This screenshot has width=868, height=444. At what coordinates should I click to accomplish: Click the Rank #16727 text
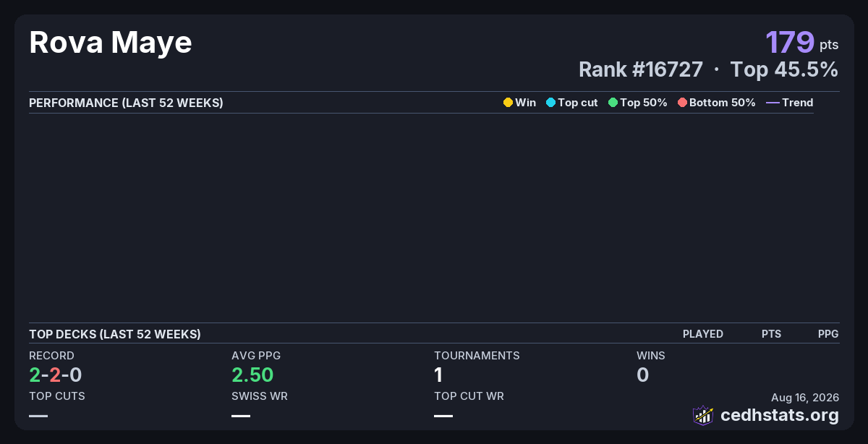(x=641, y=69)
